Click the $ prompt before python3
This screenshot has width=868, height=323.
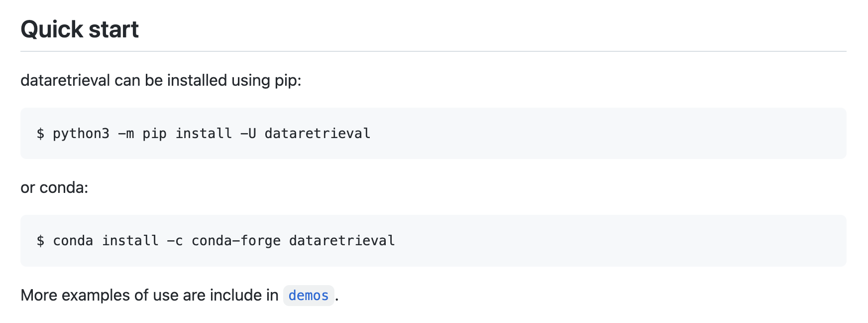coord(40,134)
